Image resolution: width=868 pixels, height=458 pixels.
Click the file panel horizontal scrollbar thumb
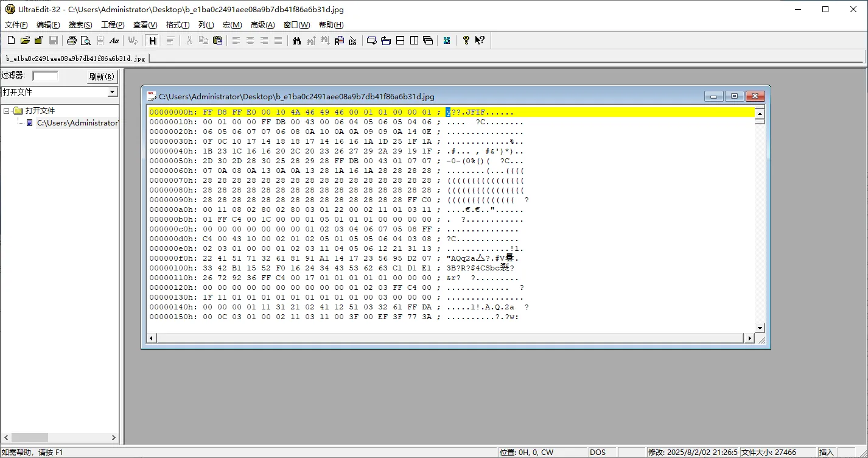[x=29, y=437]
